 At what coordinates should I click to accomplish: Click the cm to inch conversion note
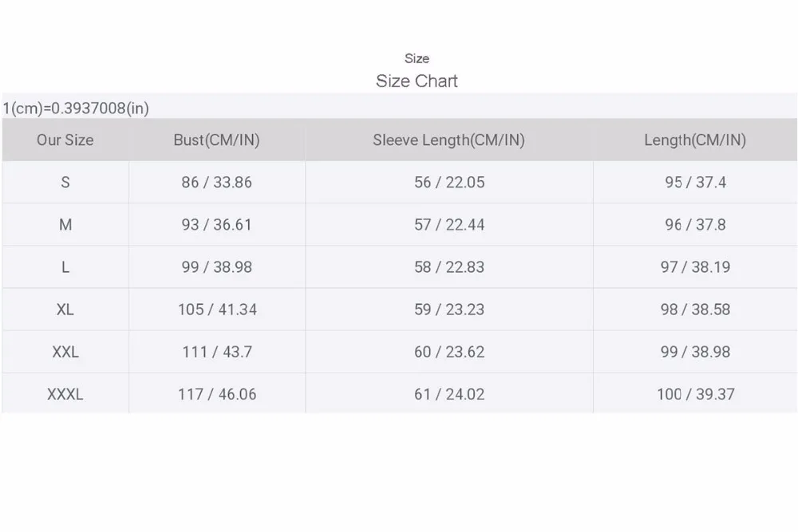click(76, 108)
